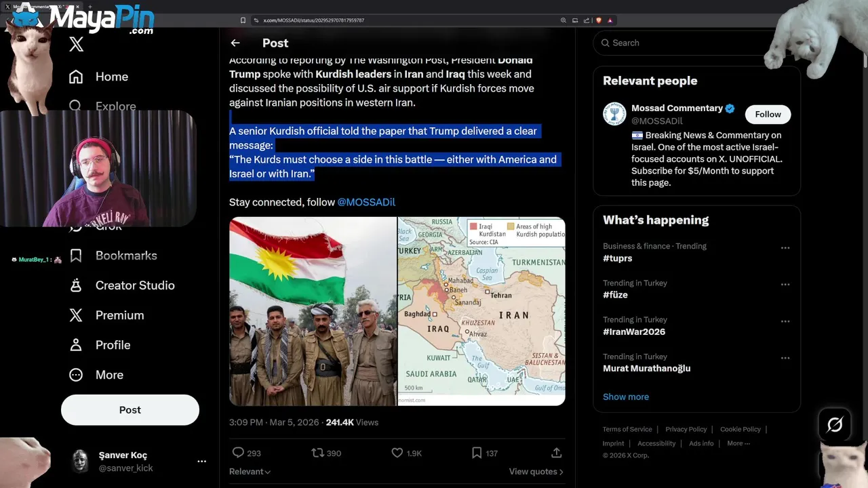Open Cookie Policy link
This screenshot has height=488, width=868.
741,429
